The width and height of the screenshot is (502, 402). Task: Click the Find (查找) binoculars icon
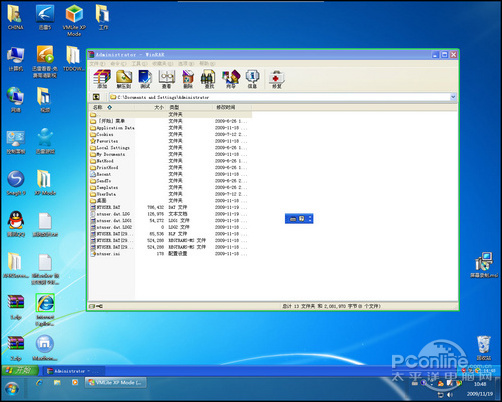(209, 79)
